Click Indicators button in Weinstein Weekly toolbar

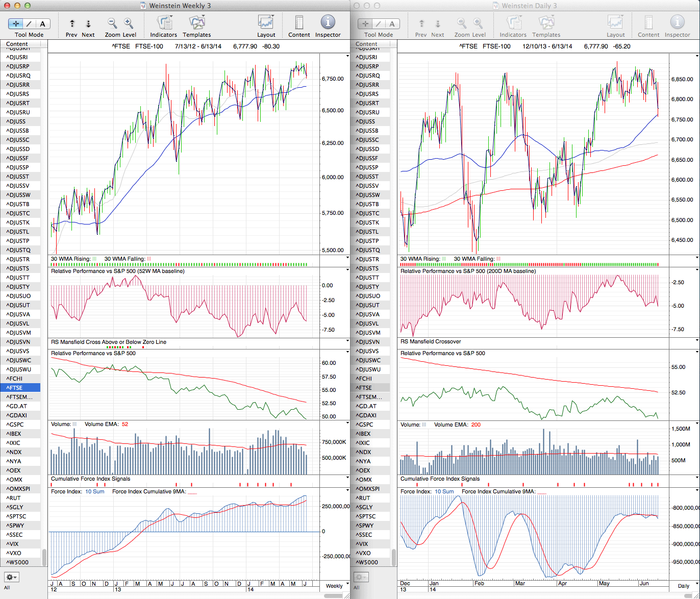point(164,22)
